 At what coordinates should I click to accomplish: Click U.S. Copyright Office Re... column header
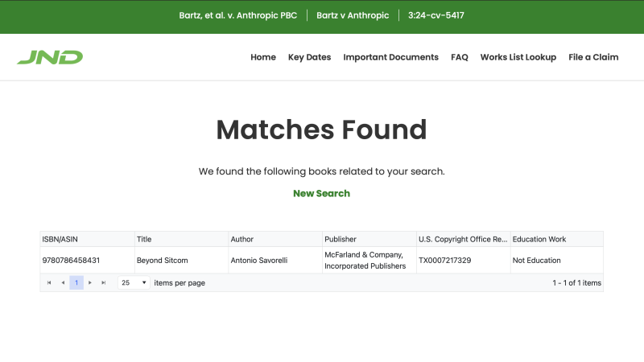pos(464,239)
